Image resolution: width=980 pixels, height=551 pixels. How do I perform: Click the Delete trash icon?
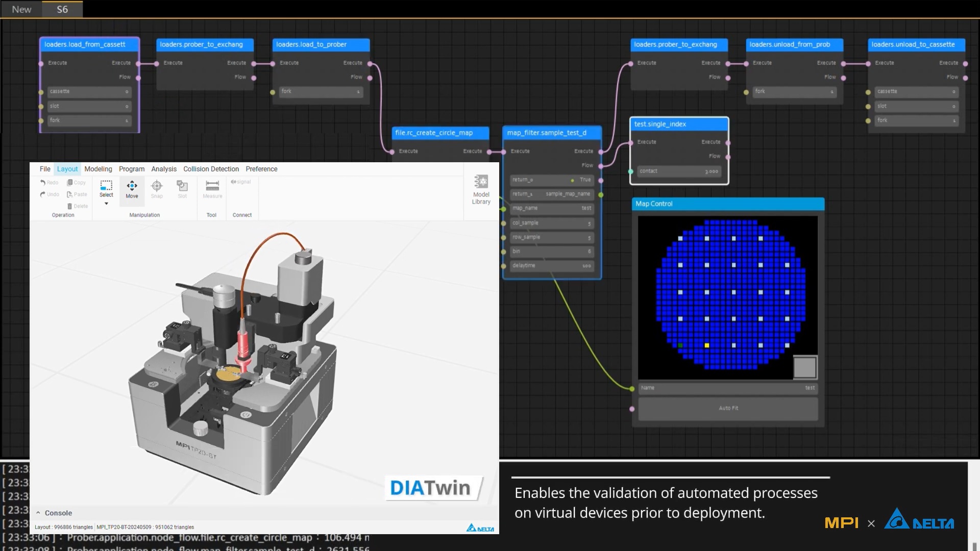pos(70,206)
